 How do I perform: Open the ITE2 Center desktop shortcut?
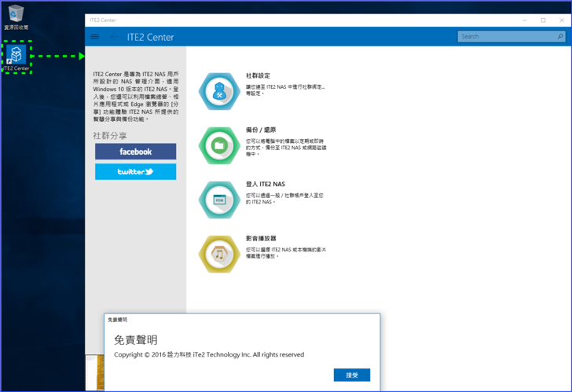[16, 57]
